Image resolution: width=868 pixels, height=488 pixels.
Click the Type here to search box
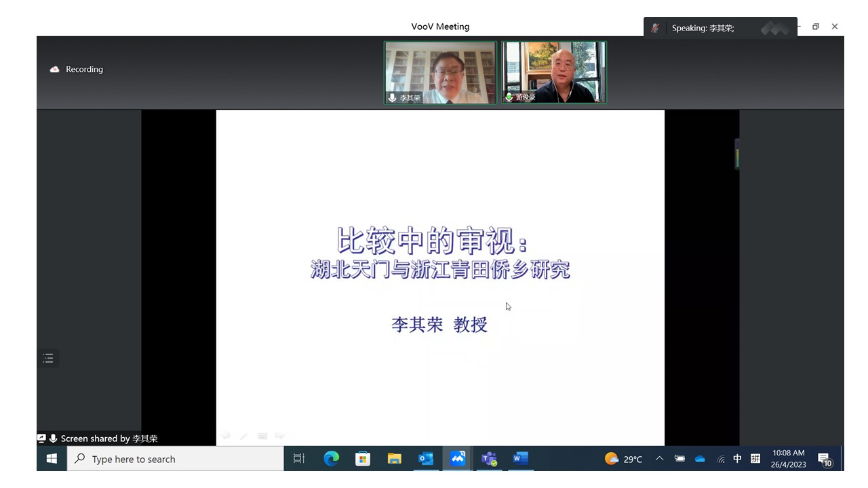point(176,459)
